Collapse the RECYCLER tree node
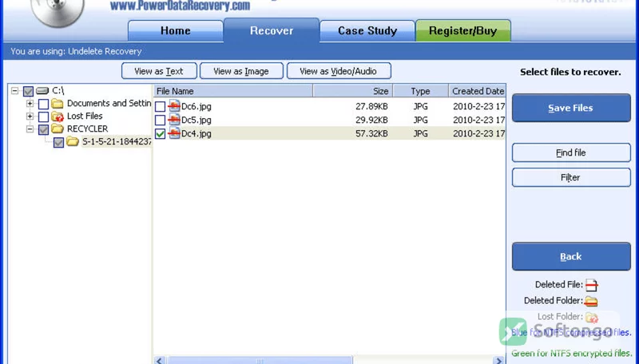 [30, 129]
